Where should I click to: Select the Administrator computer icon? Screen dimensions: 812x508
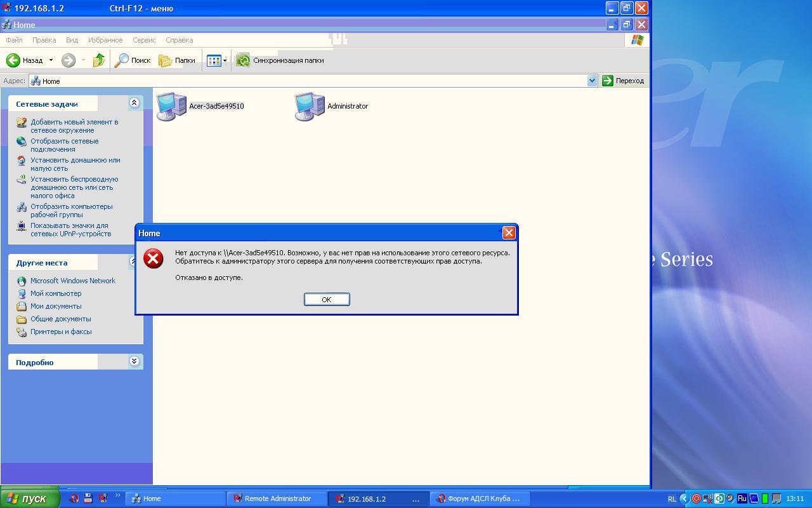point(310,107)
